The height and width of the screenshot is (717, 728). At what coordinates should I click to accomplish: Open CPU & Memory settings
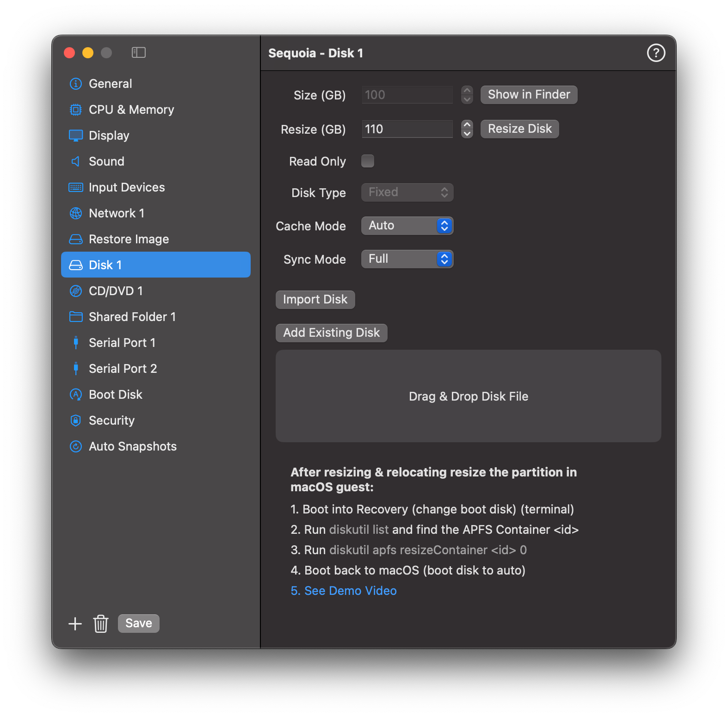tap(131, 110)
